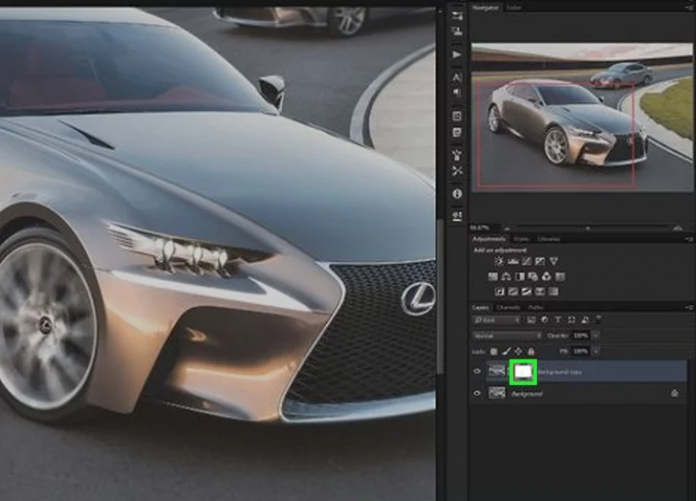Viewport: 696px width, 501px height.
Task: Expand the Opacity slider dropdown arrow
Action: click(598, 336)
